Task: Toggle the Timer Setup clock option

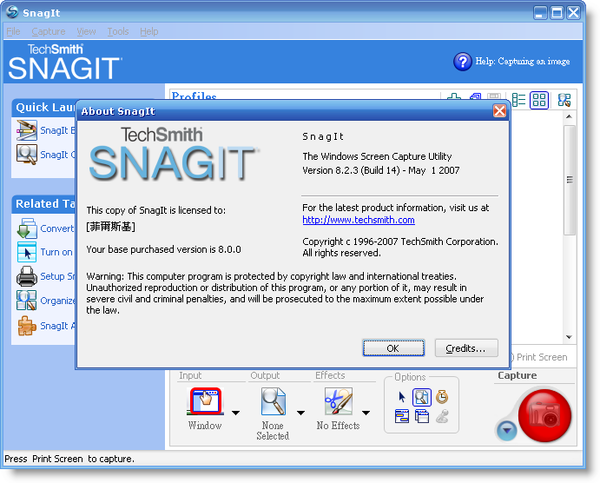Action: coord(442,397)
